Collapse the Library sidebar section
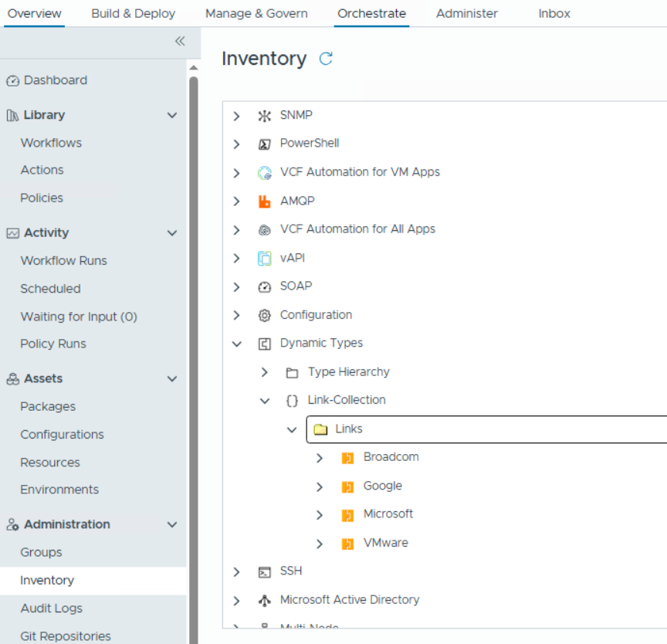The image size is (667, 644). 172,115
